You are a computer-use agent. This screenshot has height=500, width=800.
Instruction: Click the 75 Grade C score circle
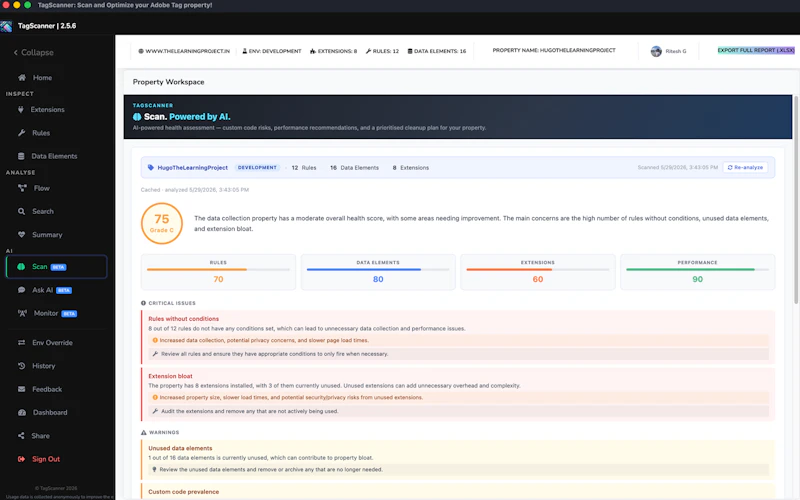click(x=162, y=223)
